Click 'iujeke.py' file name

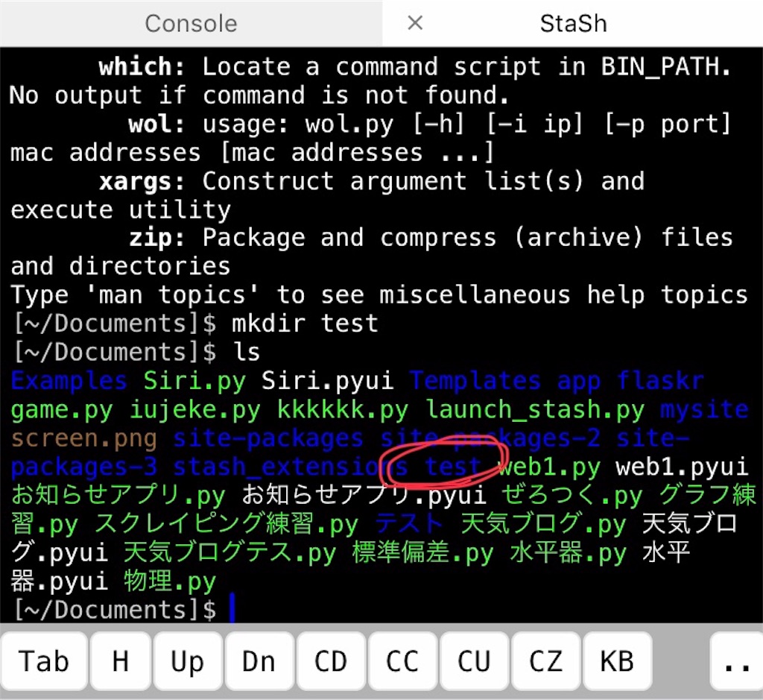[194, 409]
